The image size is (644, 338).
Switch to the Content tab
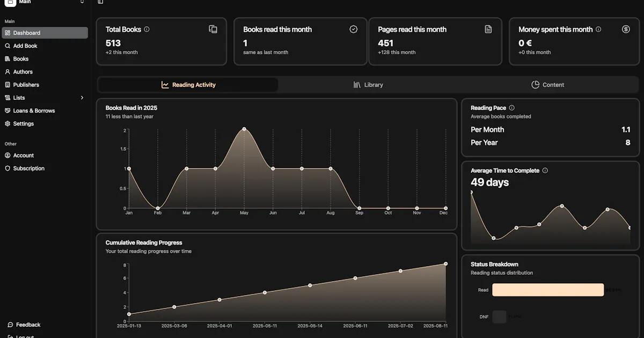click(548, 85)
